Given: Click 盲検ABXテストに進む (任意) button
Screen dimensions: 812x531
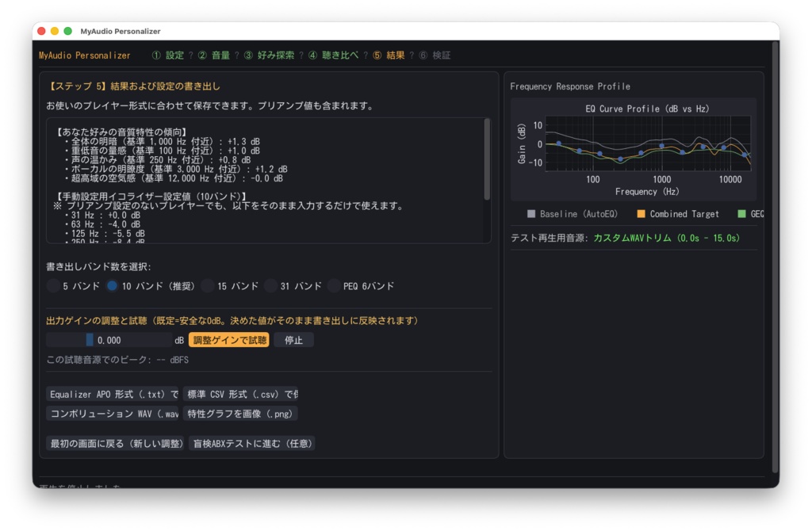Looking at the screenshot, I should (252, 444).
